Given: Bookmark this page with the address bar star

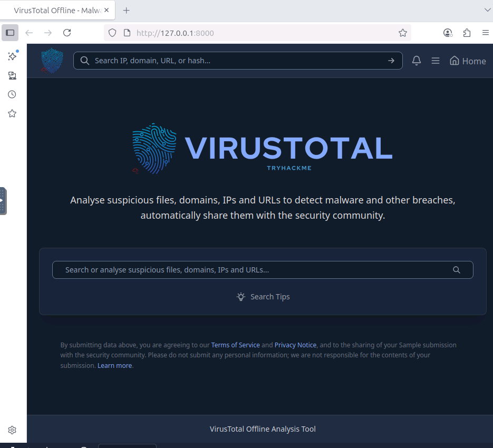Looking at the screenshot, I should coord(403,33).
